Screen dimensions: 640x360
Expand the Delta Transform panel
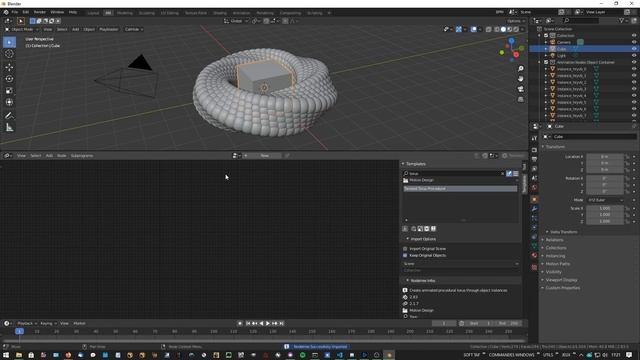(x=563, y=232)
